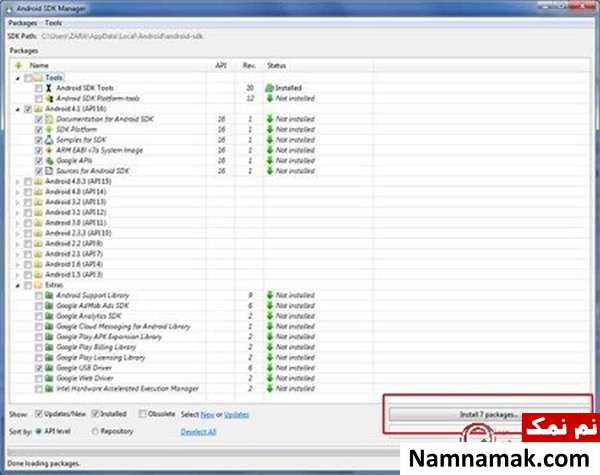This screenshot has width=600, height=475.
Task: Click the Android SDK Platform-tools icon
Action: point(49,98)
